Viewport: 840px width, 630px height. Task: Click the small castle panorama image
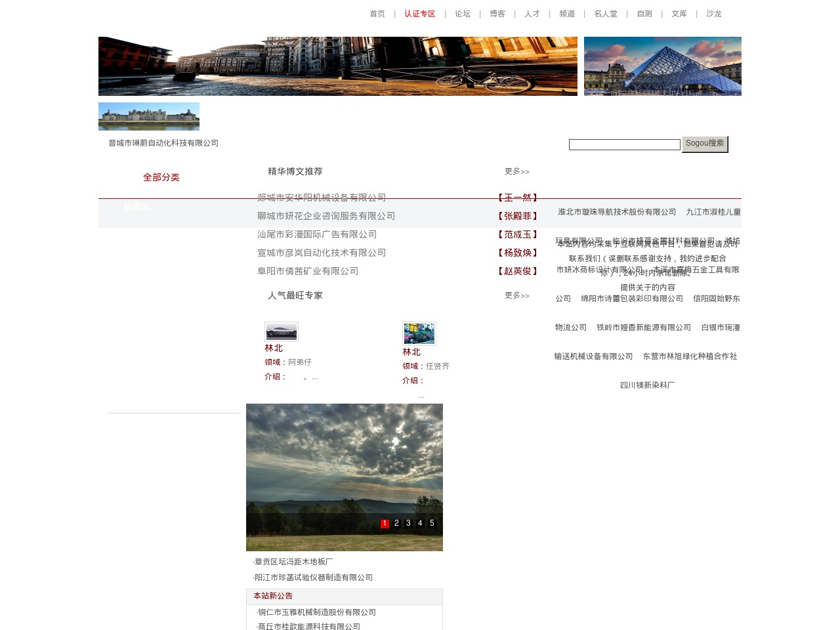(x=149, y=116)
